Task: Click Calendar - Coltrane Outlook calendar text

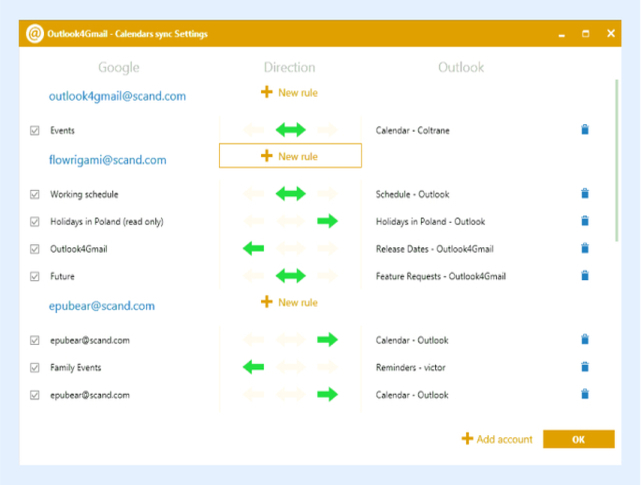Action: (x=412, y=130)
